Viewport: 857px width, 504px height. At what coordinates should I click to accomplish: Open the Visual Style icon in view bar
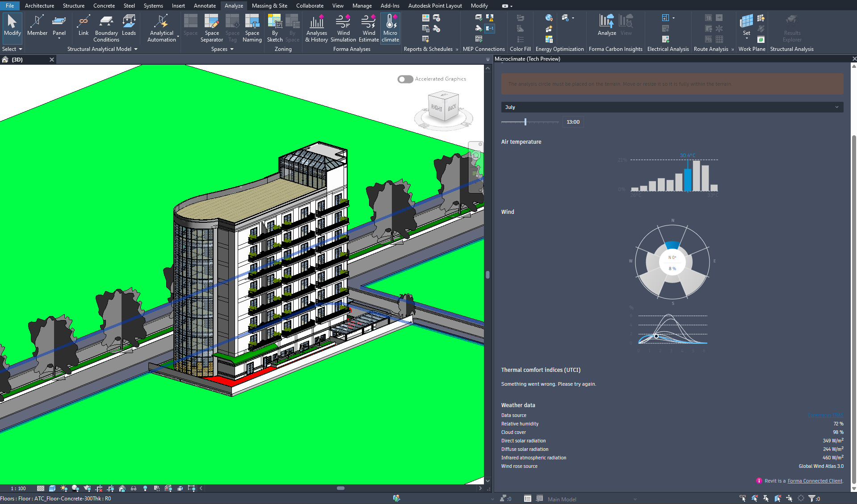(52, 488)
